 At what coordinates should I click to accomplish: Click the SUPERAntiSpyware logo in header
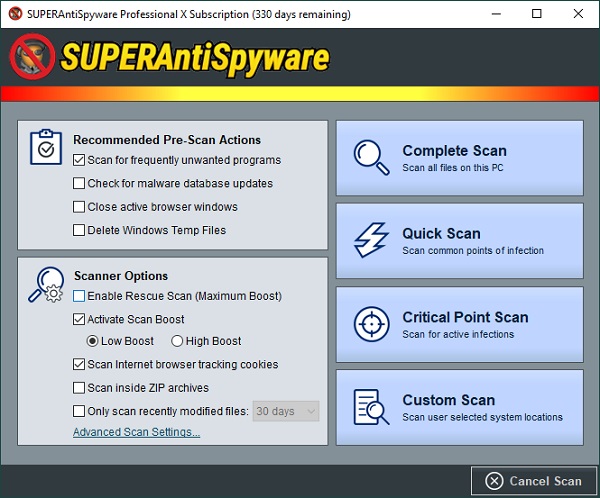169,57
